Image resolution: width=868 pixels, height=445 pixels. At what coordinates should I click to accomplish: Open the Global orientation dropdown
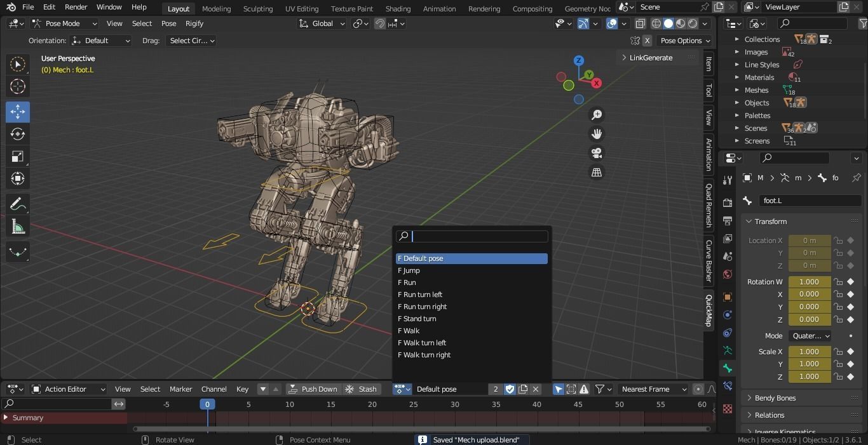point(322,23)
